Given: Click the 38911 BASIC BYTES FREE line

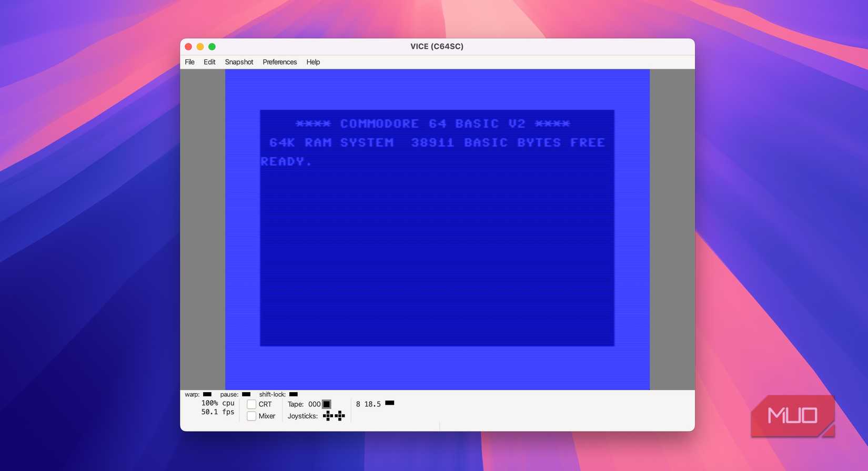Looking at the screenshot, I should 508,142.
